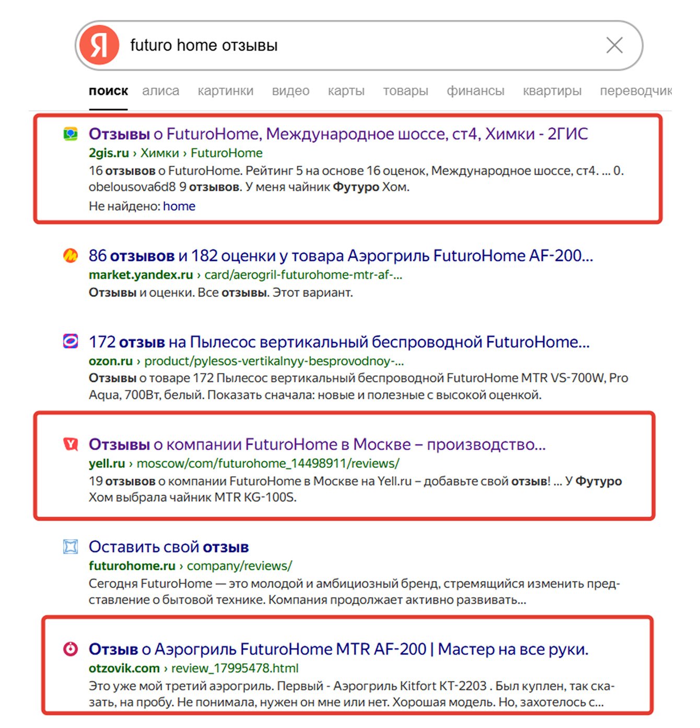
Task: Click the red Yandex logo icon
Action: (x=100, y=45)
